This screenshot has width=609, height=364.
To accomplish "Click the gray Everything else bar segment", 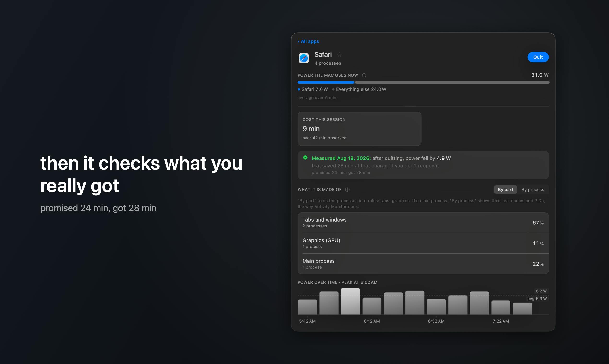I will (452, 82).
